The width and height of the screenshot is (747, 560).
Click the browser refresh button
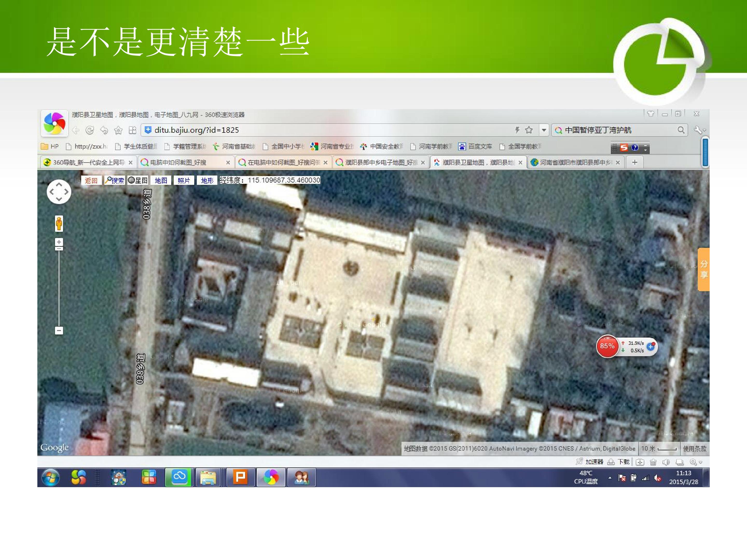(x=89, y=130)
